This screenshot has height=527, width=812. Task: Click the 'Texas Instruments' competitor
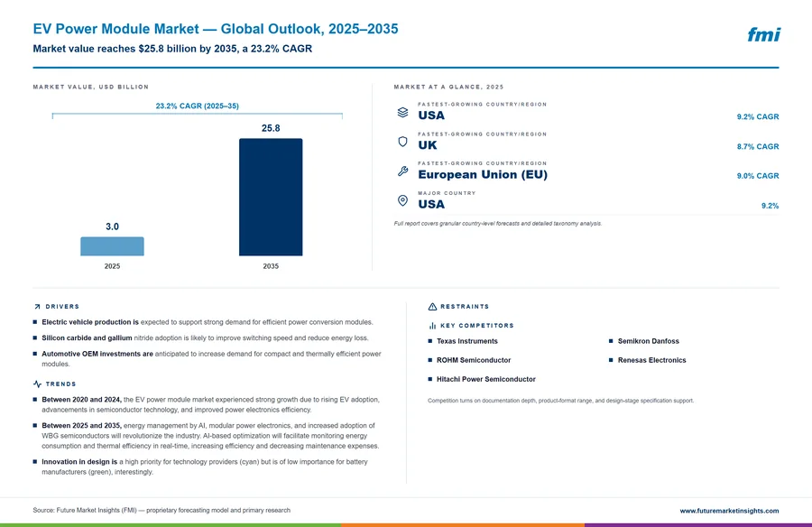pyautogui.click(x=466, y=341)
